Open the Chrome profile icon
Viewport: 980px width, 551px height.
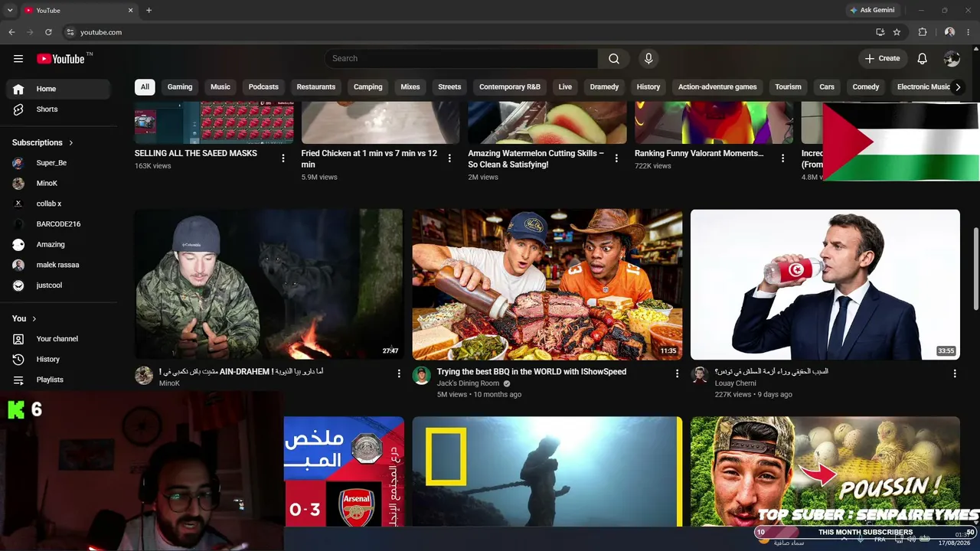(x=950, y=32)
